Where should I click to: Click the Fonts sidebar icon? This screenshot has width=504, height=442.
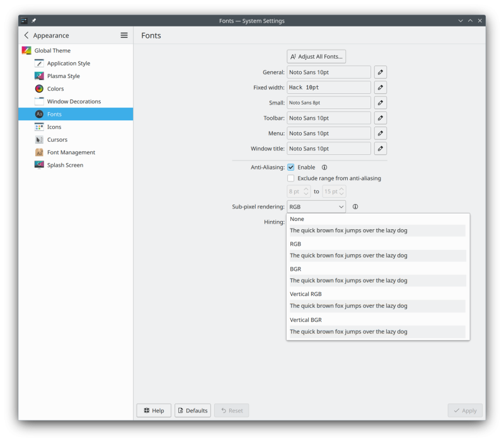39,114
